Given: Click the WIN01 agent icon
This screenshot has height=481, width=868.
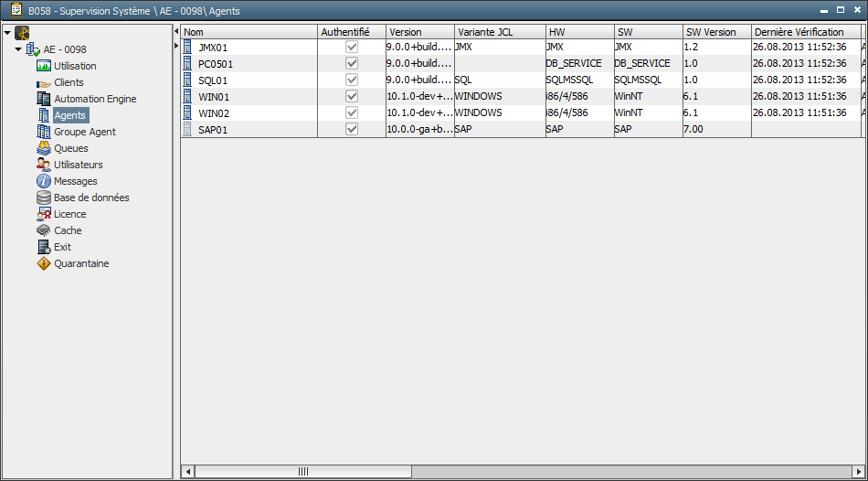Looking at the screenshot, I should [x=186, y=97].
